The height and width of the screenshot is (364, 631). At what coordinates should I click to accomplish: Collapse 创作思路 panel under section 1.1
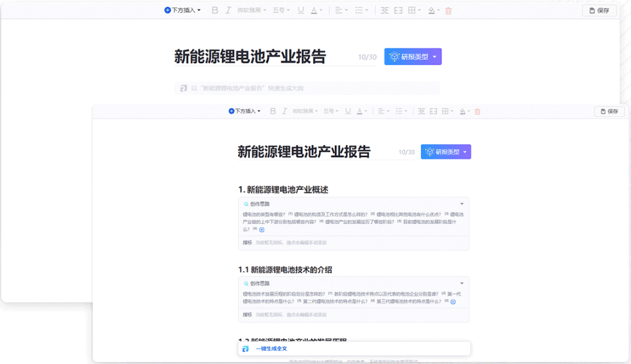pos(462,283)
